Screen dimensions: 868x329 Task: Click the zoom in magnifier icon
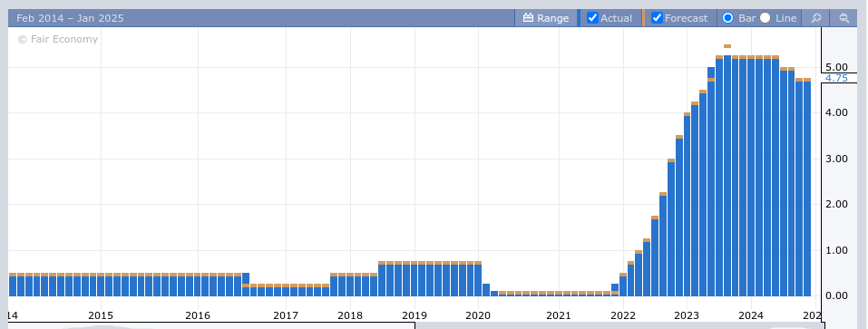tap(816, 18)
